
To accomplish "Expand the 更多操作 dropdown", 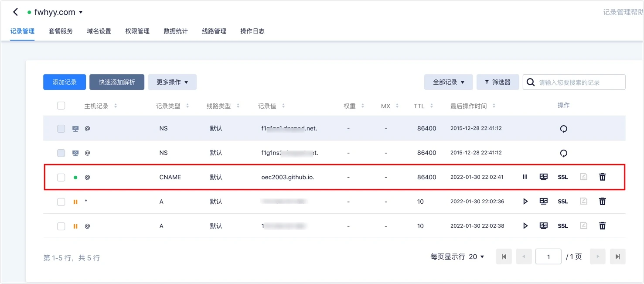I will pyautogui.click(x=172, y=82).
